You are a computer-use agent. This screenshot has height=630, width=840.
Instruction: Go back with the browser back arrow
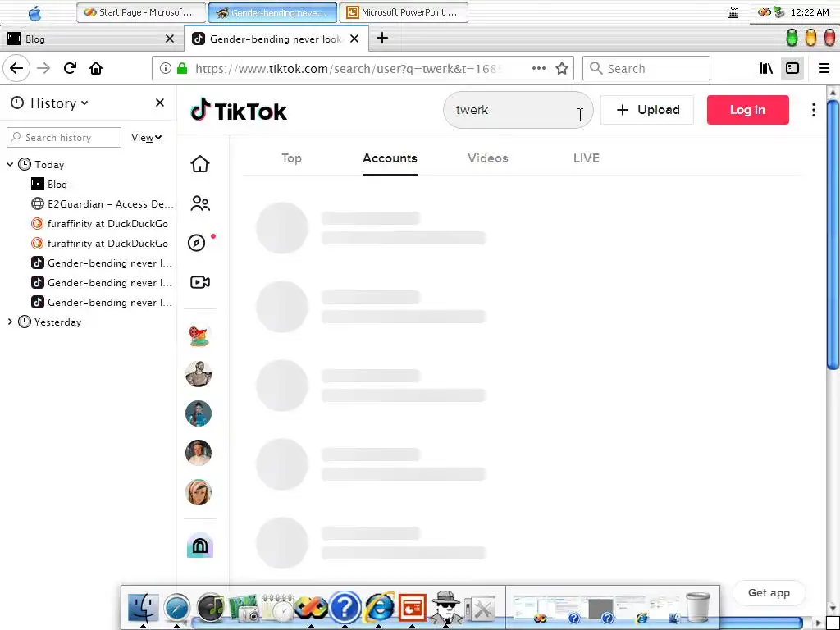tap(16, 69)
